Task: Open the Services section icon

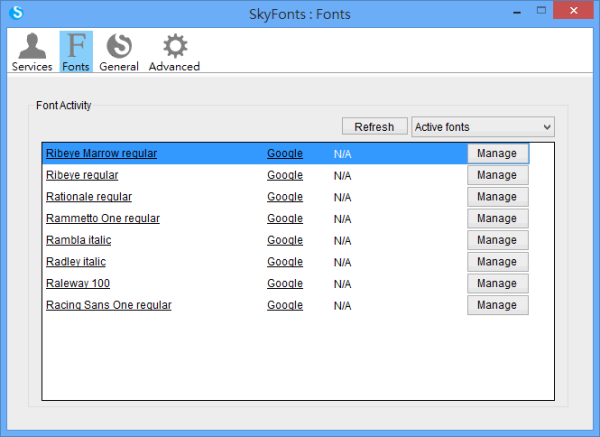Action: click(32, 52)
